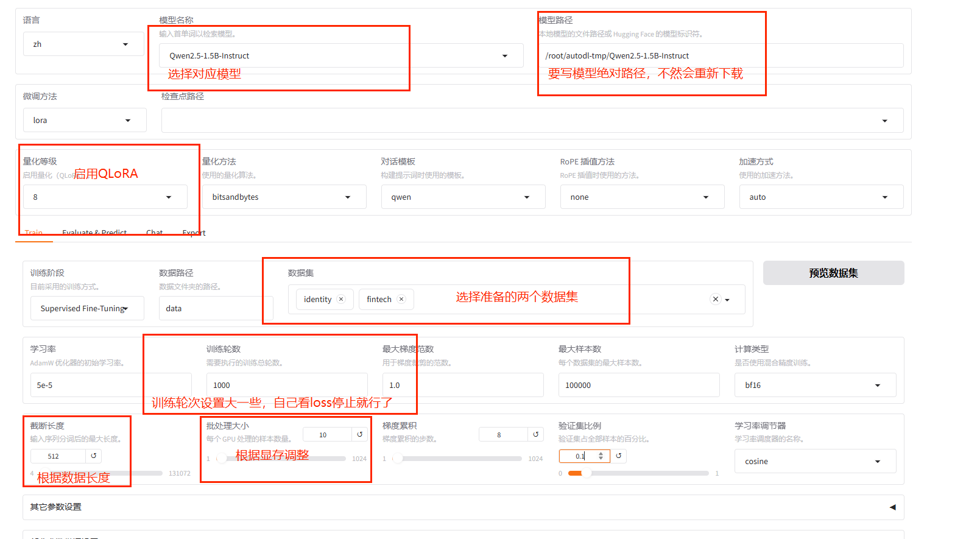Click the 模型路径 input field

[x=719, y=56]
